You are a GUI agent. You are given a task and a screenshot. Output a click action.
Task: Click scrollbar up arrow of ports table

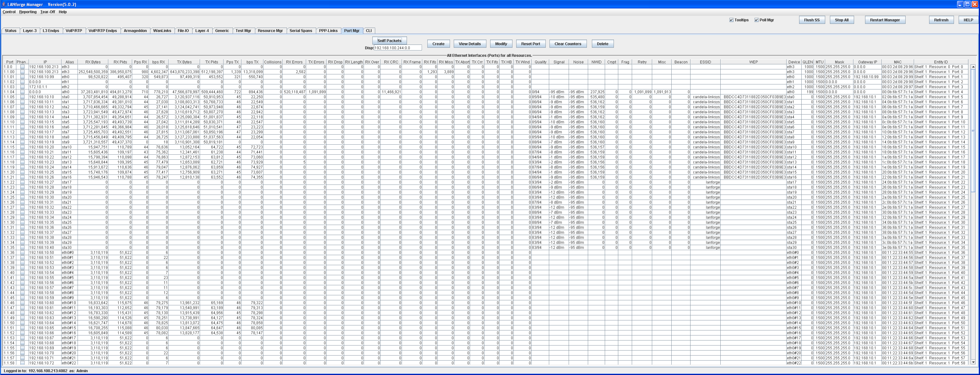973,67
